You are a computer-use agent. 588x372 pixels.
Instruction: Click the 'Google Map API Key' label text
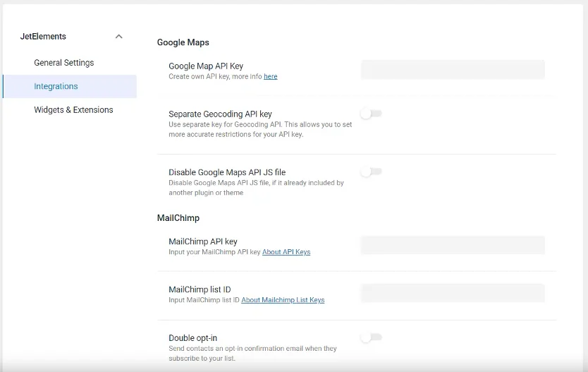click(x=206, y=66)
